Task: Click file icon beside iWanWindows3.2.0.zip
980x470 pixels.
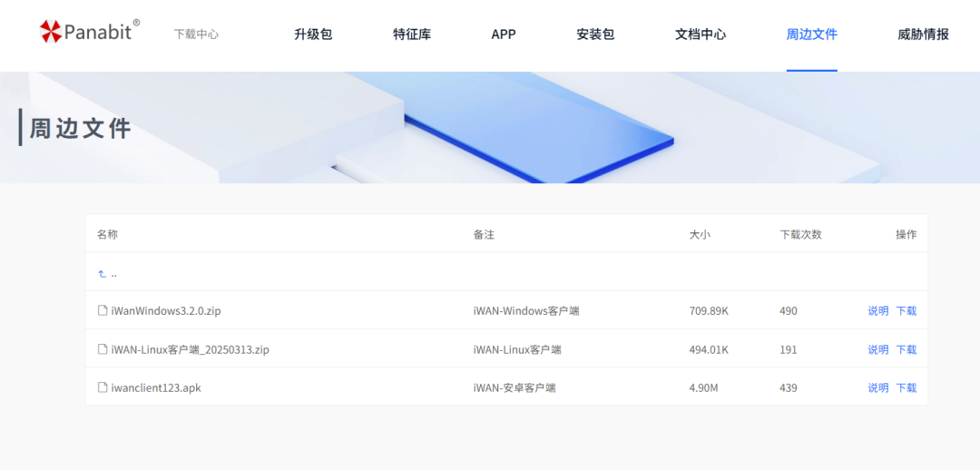Action: [103, 310]
